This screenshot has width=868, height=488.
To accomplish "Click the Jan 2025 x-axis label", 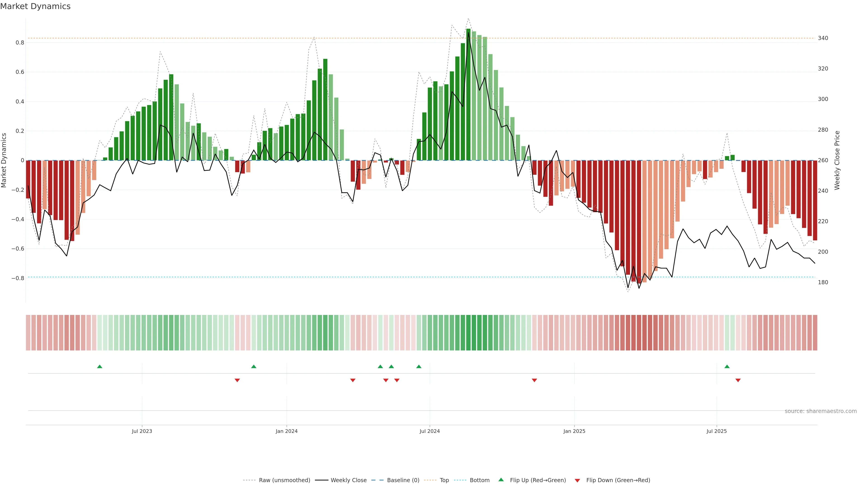I will [x=574, y=431].
